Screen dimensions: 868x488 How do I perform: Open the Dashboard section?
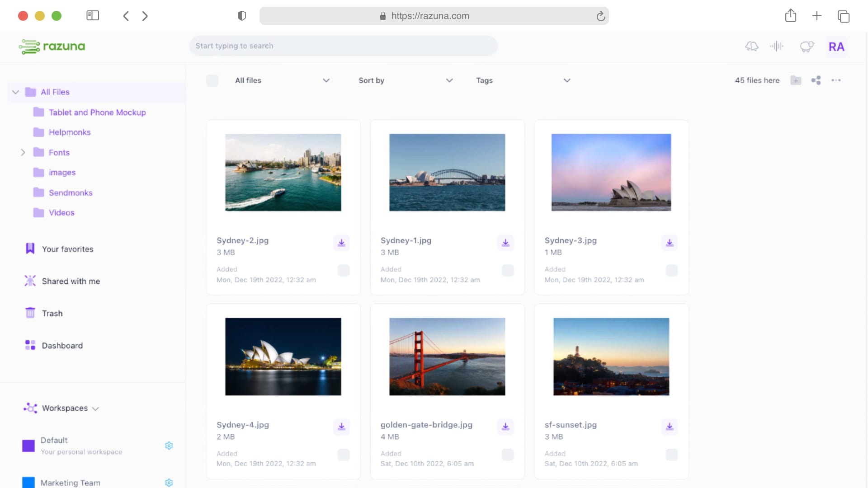62,345
